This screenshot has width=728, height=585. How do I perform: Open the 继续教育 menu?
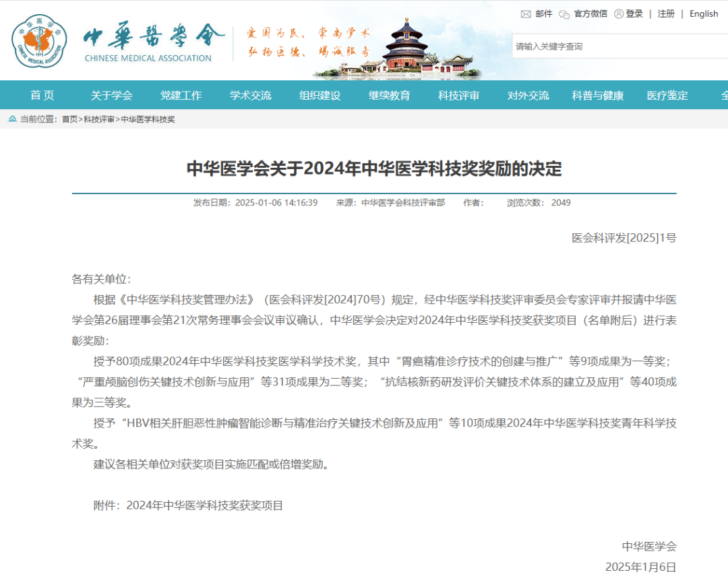point(390,95)
